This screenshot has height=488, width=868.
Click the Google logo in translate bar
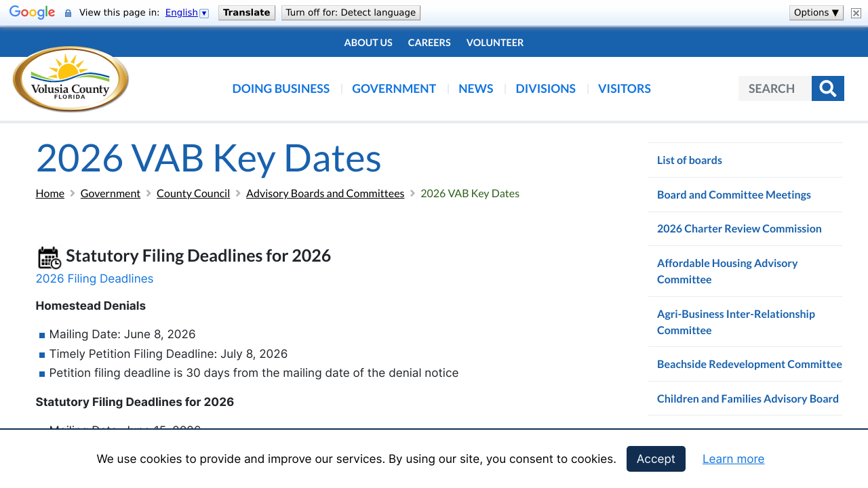pyautogui.click(x=32, y=12)
